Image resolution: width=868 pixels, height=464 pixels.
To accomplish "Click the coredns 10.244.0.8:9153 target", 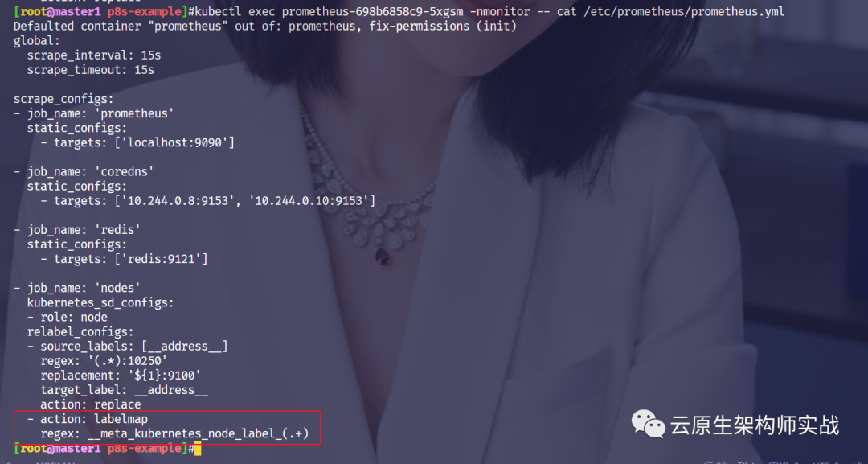I will coord(178,201).
